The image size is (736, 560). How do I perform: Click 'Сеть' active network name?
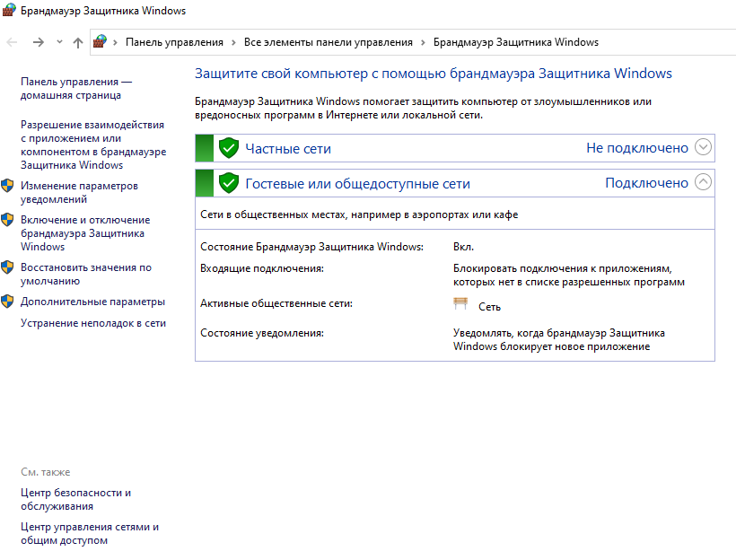click(489, 307)
